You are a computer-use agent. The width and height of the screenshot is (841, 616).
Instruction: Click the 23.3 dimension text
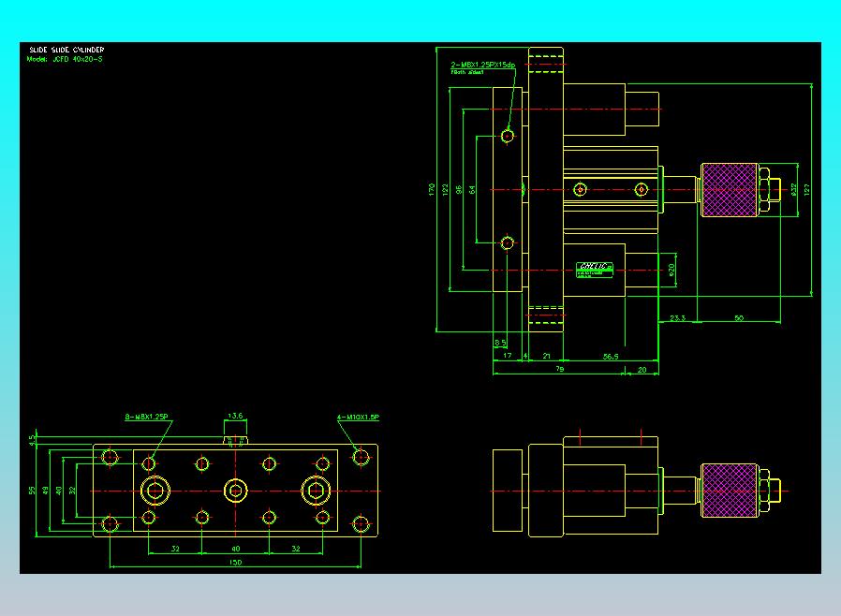[x=677, y=318]
